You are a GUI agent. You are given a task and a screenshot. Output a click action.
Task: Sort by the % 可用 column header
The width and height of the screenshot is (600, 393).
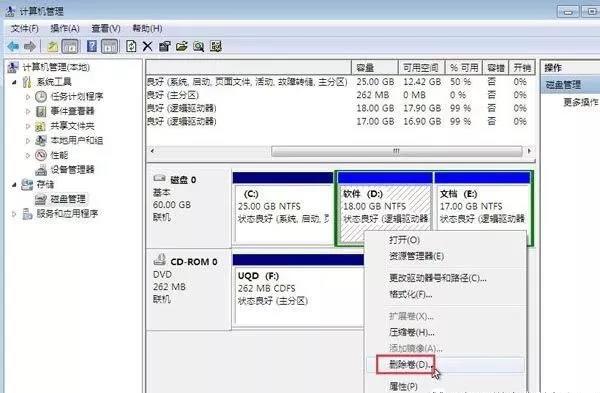click(x=464, y=68)
